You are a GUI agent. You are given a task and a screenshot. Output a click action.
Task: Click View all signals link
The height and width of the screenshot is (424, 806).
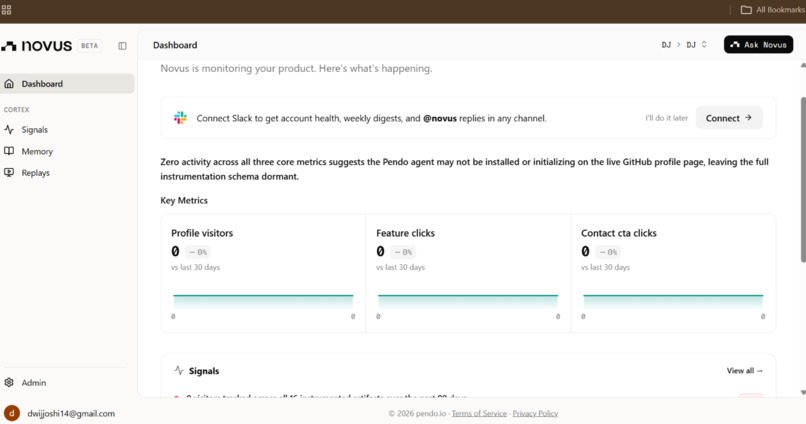744,370
